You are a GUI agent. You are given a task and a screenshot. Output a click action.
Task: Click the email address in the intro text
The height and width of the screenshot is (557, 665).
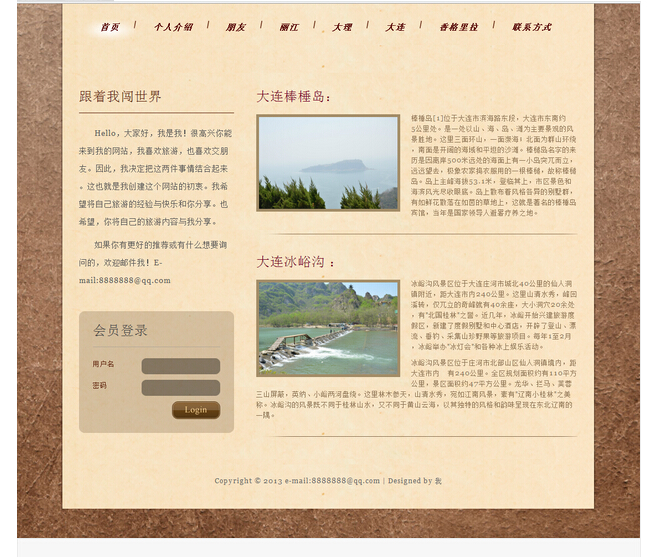pyautogui.click(x=125, y=280)
